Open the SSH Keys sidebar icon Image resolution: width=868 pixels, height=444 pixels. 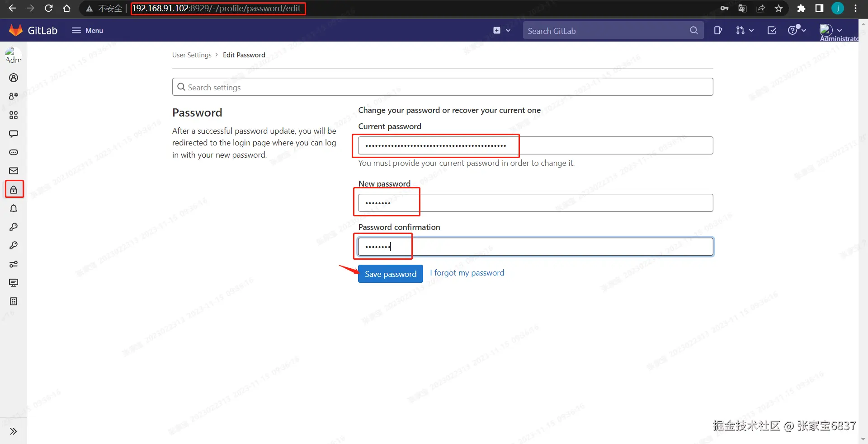[14, 227]
